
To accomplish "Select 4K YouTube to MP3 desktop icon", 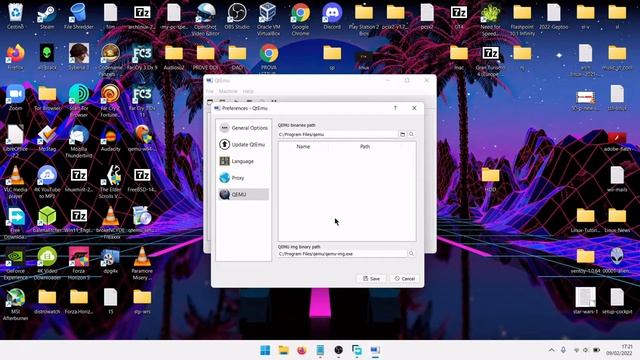I will click(x=47, y=182).
